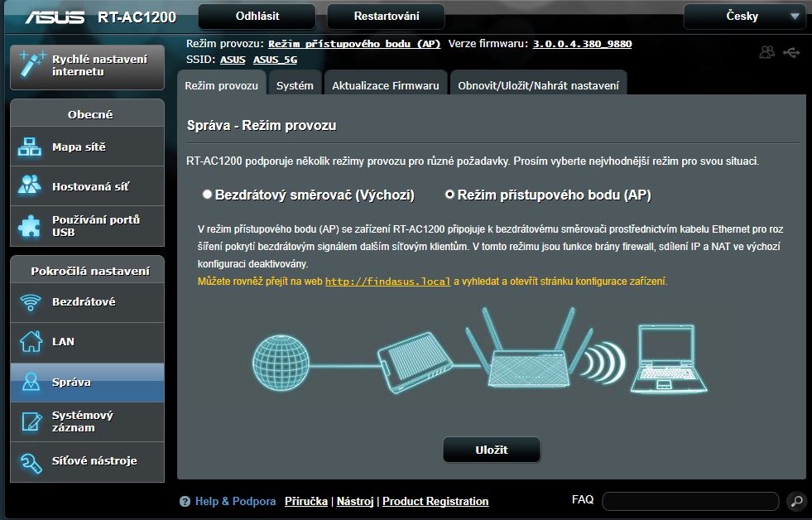Open Systémový záznam menu item
Screen dimensions: 812x520
(x=87, y=421)
